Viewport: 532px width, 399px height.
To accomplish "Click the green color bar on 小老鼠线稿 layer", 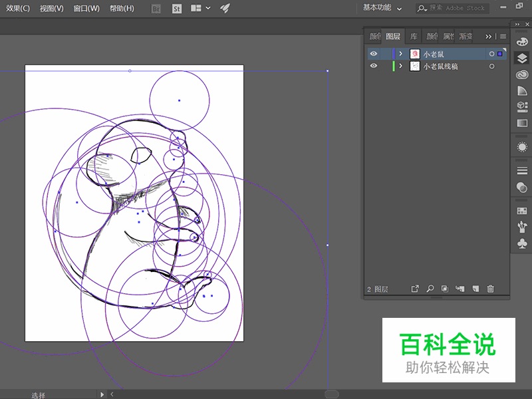I will (394, 66).
